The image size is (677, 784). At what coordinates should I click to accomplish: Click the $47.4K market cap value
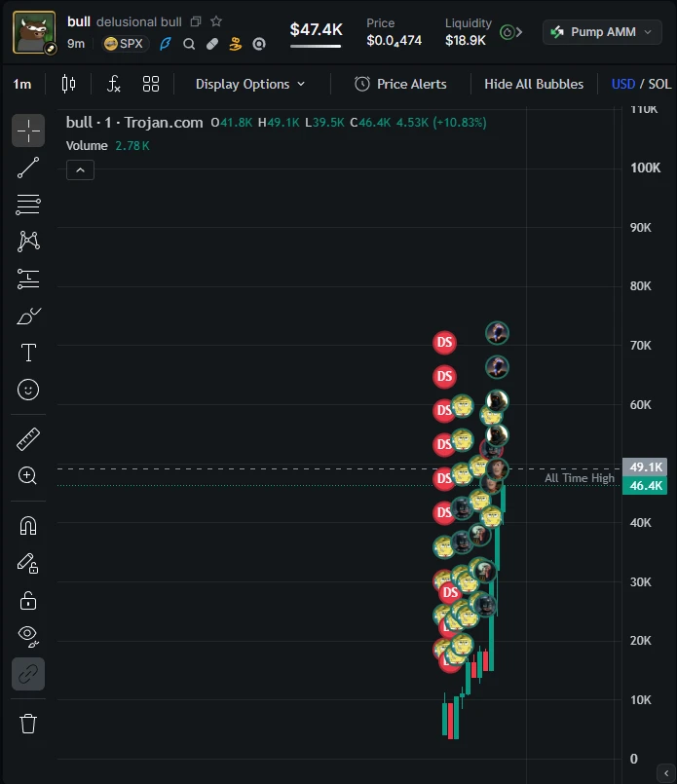tap(316, 29)
